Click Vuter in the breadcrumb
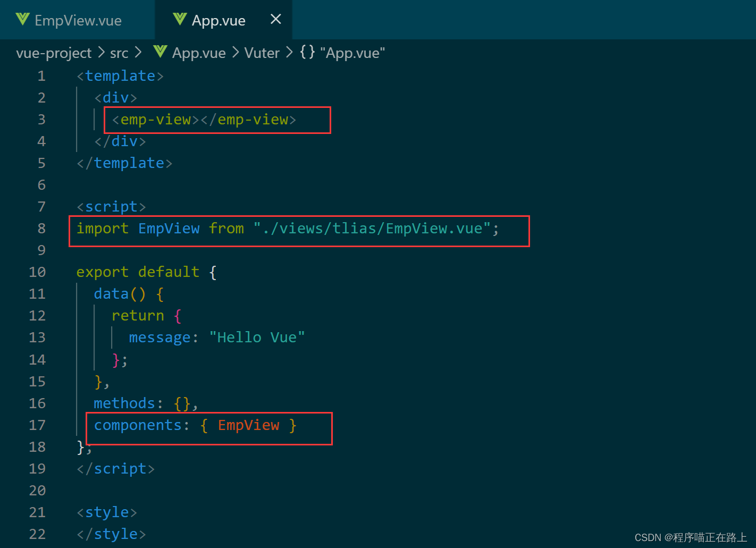The height and width of the screenshot is (548, 756). click(x=262, y=53)
